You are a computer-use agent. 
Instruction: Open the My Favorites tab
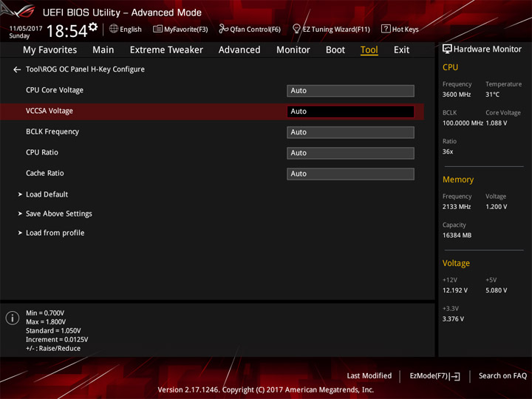[x=50, y=50]
